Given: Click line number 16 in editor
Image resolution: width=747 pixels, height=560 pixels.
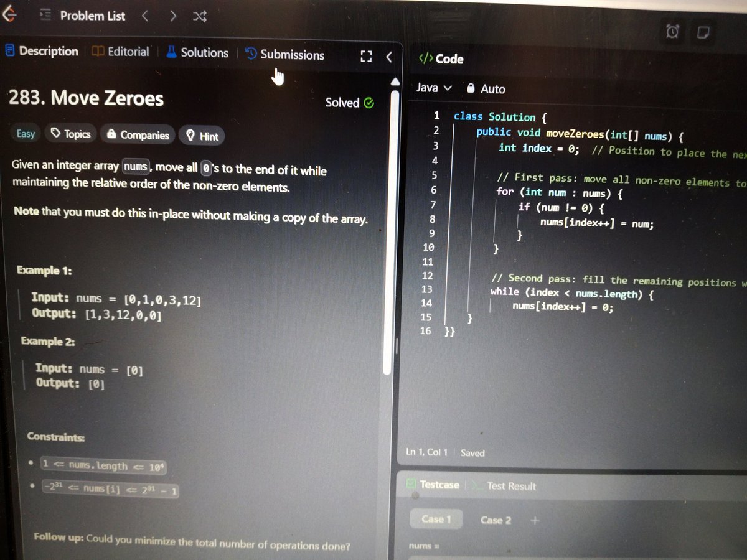Looking at the screenshot, I should (426, 330).
